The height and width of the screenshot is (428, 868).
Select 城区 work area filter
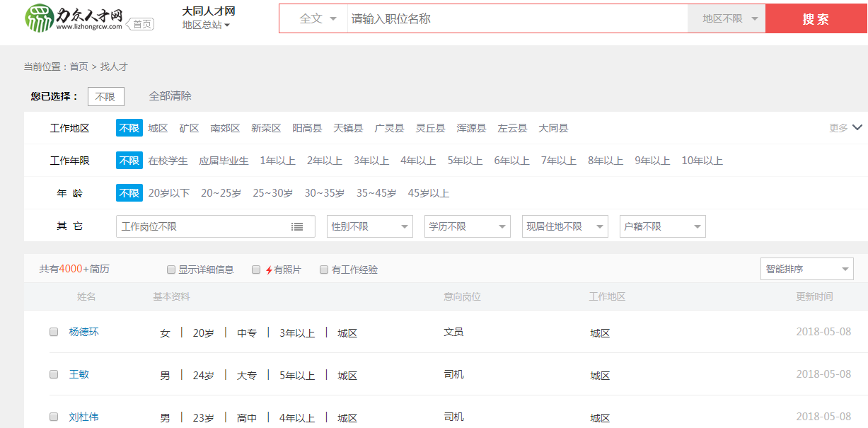[x=158, y=128]
